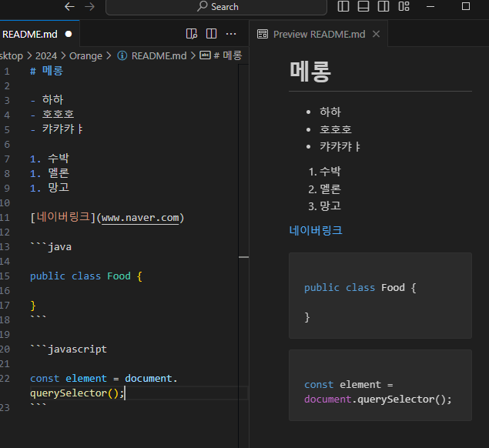Click the 하하 item on editor line 3
The width and height of the screenshot is (489, 448).
pyautogui.click(x=52, y=100)
